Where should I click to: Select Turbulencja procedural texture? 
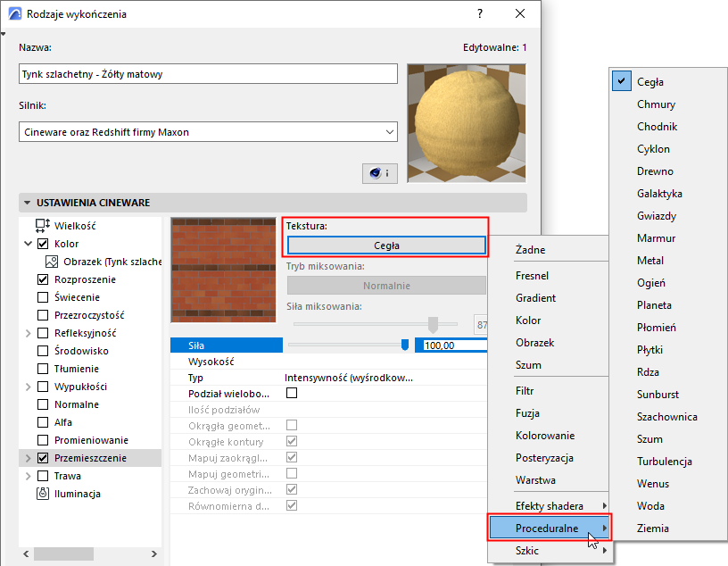(665, 461)
